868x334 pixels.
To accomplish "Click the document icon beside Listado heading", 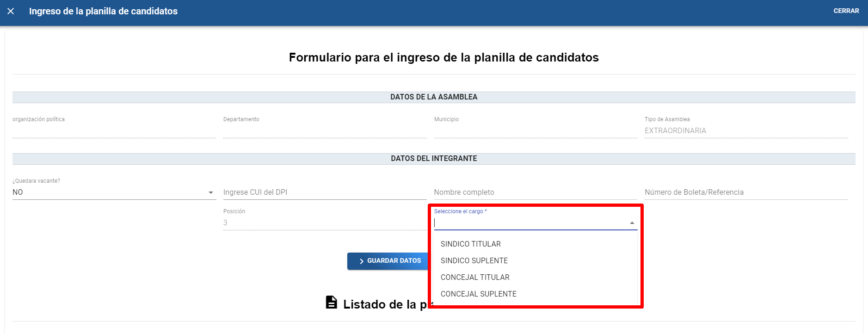I will pos(331,302).
